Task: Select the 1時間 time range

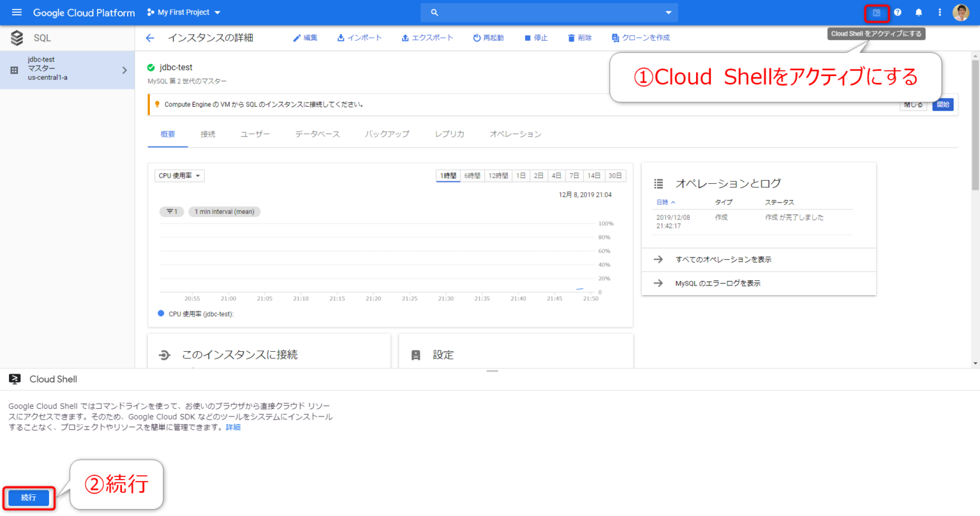Action: pos(448,176)
